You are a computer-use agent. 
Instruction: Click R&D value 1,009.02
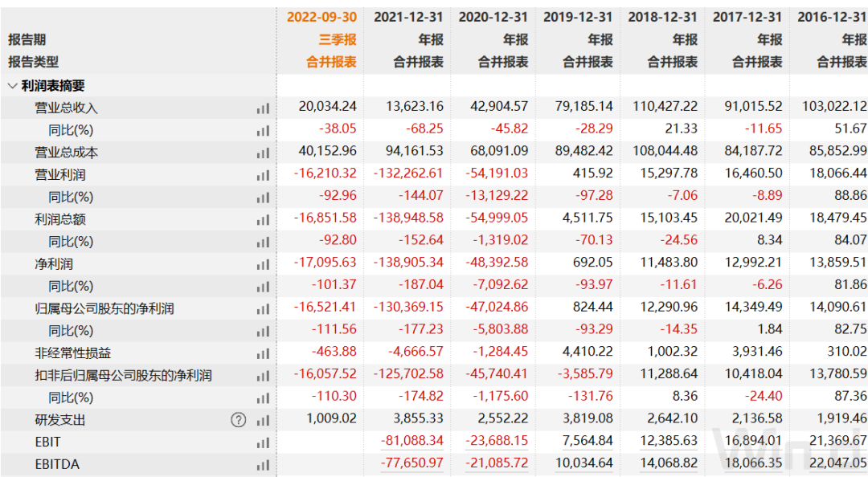pos(332,418)
